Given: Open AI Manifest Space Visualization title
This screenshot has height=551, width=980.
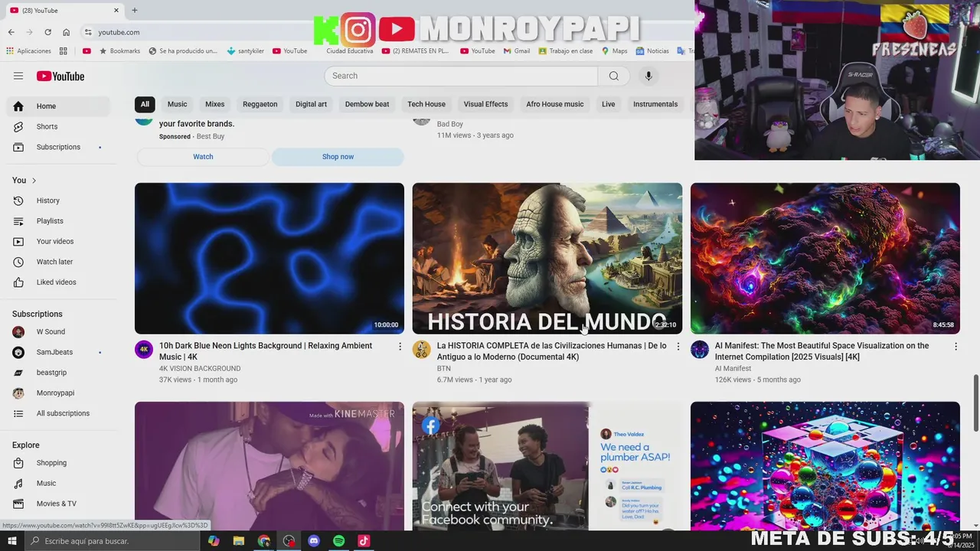Looking at the screenshot, I should coord(822,351).
